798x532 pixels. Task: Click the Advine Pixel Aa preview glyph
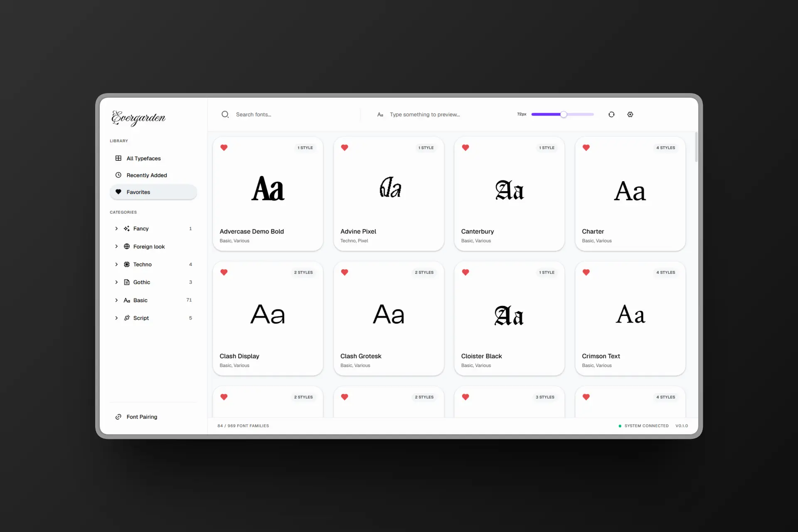390,188
